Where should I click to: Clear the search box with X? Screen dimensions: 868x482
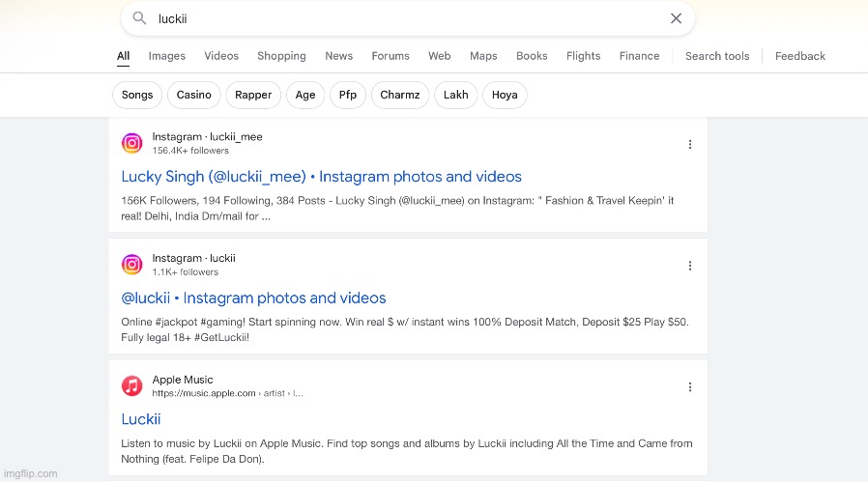(676, 18)
